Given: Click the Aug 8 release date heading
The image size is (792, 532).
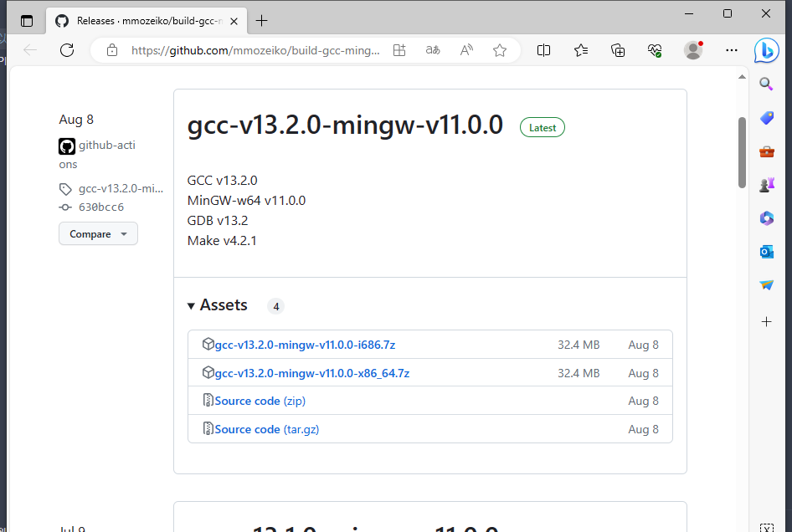Looking at the screenshot, I should point(76,120).
